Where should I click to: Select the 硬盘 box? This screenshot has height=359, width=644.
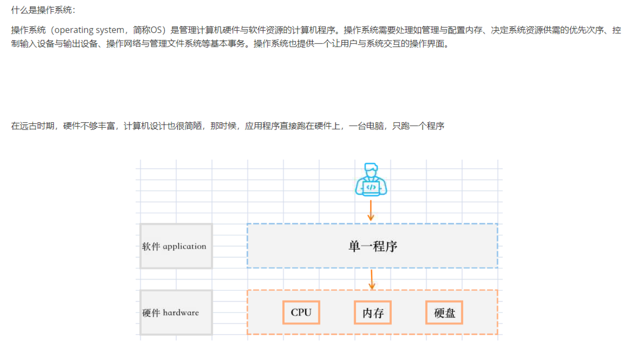coord(444,312)
